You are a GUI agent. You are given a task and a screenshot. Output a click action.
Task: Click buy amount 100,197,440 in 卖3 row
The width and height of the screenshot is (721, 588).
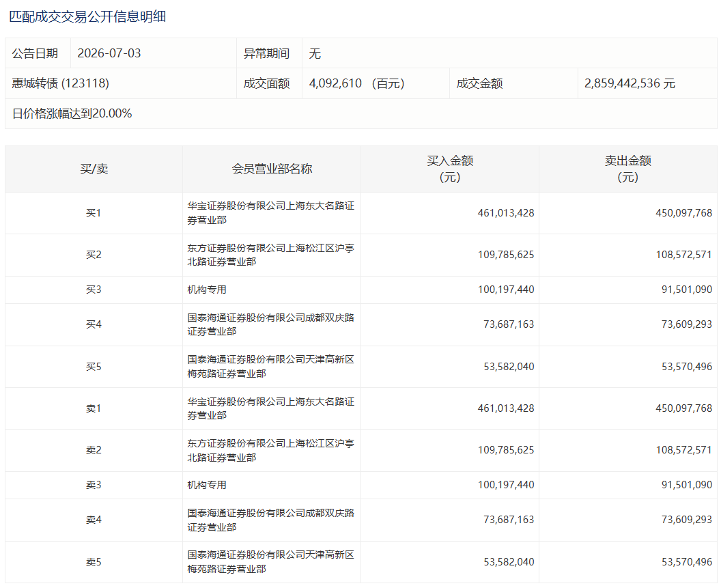point(506,486)
